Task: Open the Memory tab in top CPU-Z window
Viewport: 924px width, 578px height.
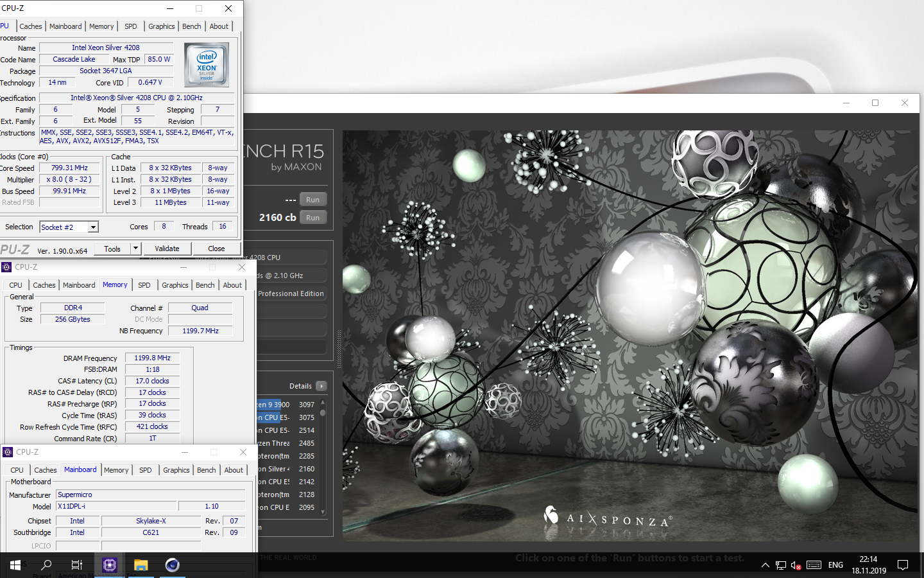Action: pos(101,26)
